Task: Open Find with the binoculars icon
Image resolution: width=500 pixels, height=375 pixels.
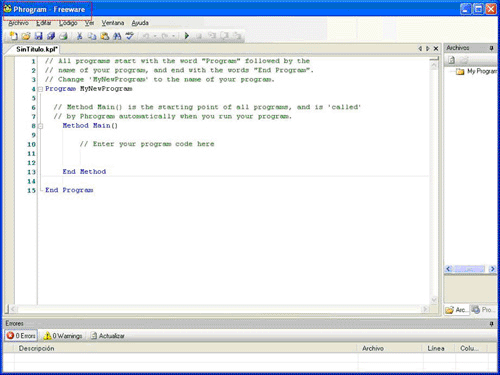Action: pos(117,36)
